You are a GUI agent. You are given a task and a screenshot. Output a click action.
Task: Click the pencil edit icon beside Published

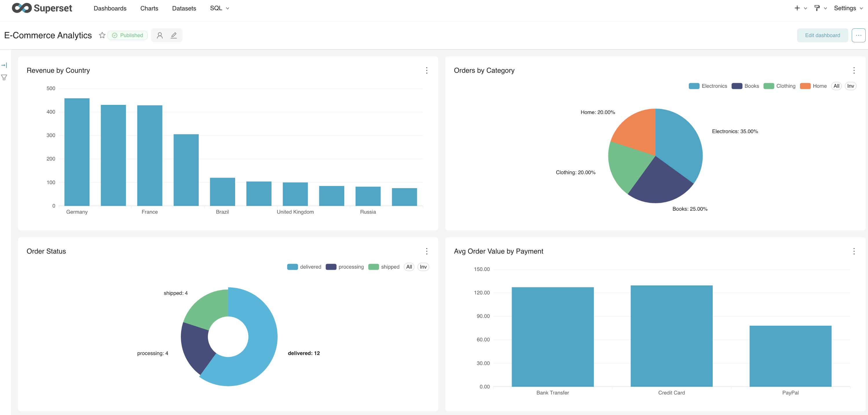coord(173,35)
